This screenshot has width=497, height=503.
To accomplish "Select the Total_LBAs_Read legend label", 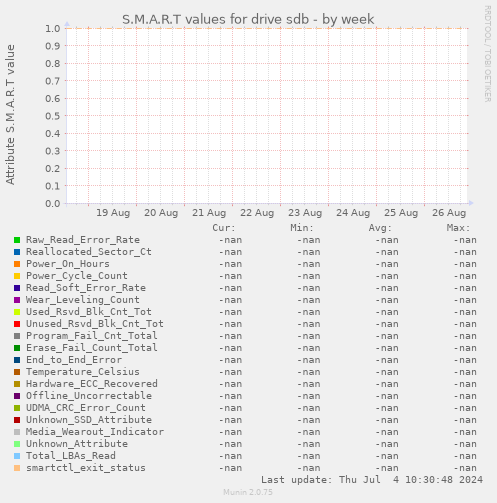I will [71, 456].
